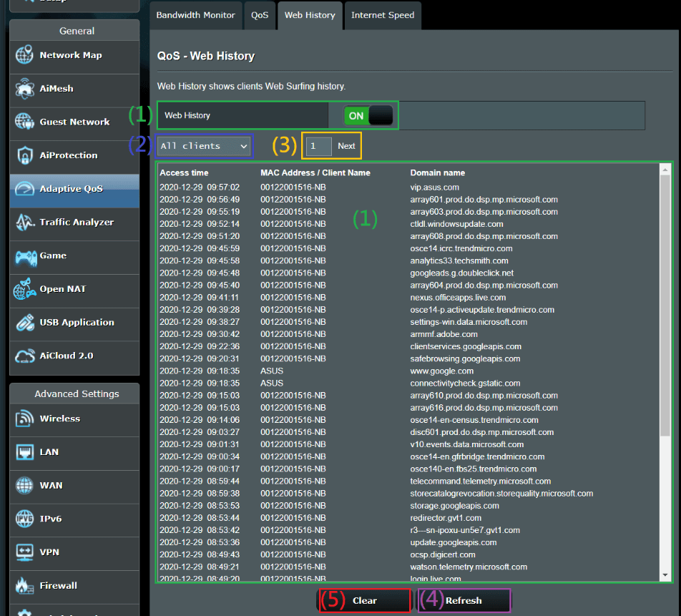Open the Traffic Analyzer menu label
The height and width of the screenshot is (616, 681).
coord(77,222)
